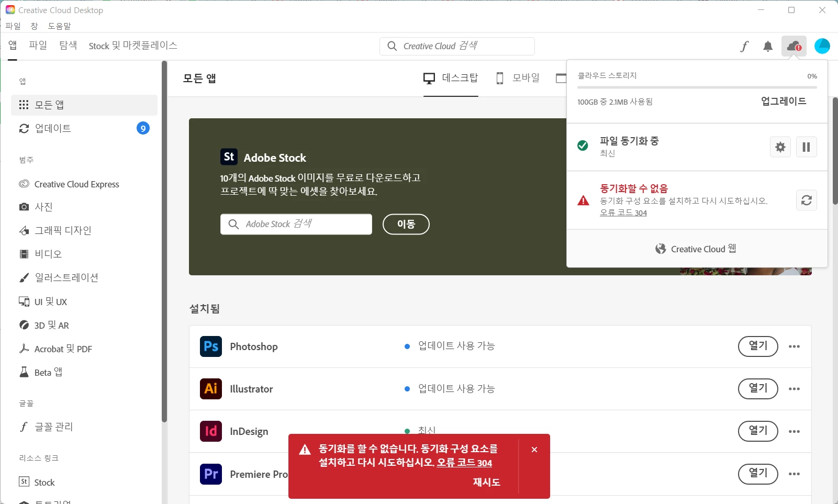Click the 이동 button in Stock banner

406,224
